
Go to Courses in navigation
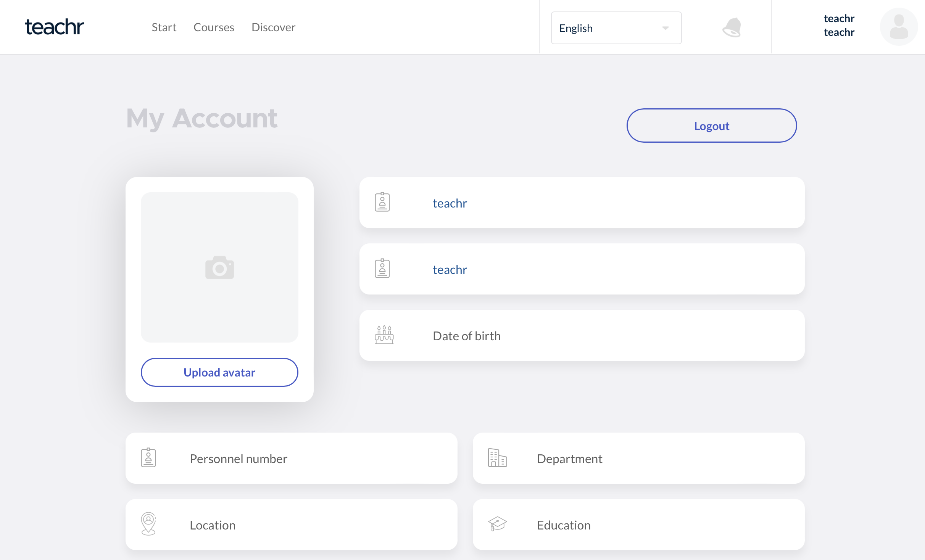[214, 27]
